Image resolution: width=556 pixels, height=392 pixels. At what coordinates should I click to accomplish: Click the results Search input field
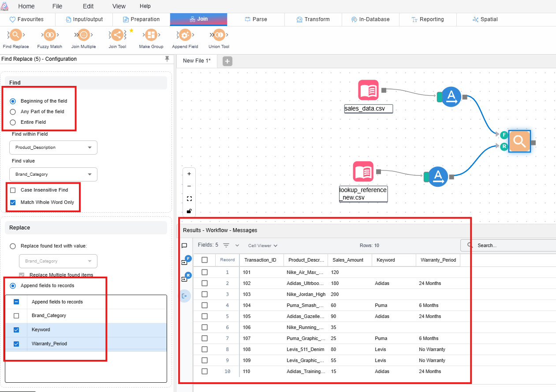coord(511,245)
